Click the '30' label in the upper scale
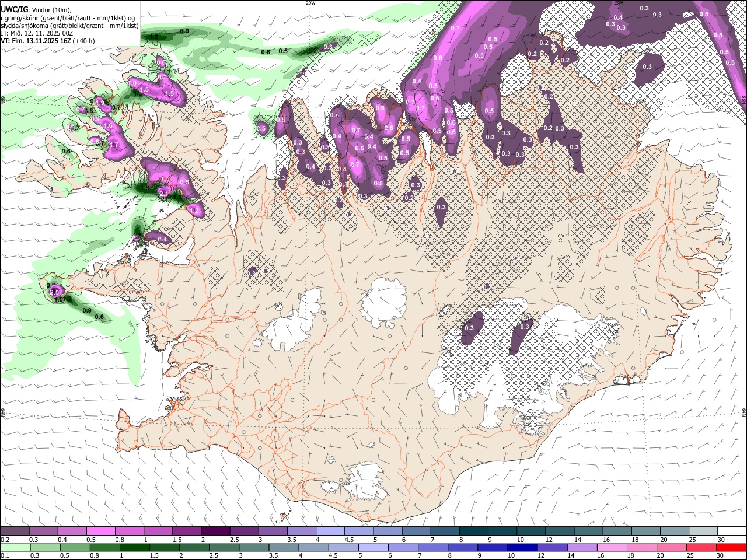 click(x=721, y=540)
